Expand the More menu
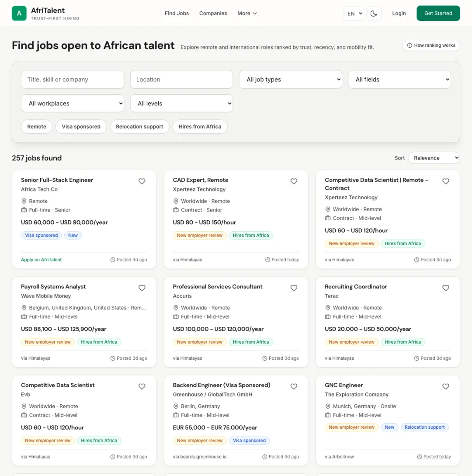Image resolution: width=472 pixels, height=476 pixels. coord(247,14)
